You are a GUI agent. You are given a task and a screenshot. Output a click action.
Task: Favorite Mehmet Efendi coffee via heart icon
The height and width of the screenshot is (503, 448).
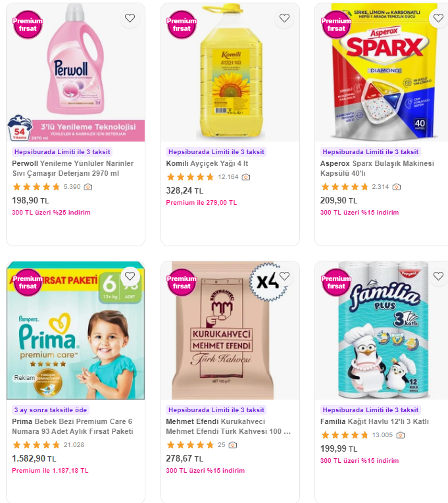[284, 277]
